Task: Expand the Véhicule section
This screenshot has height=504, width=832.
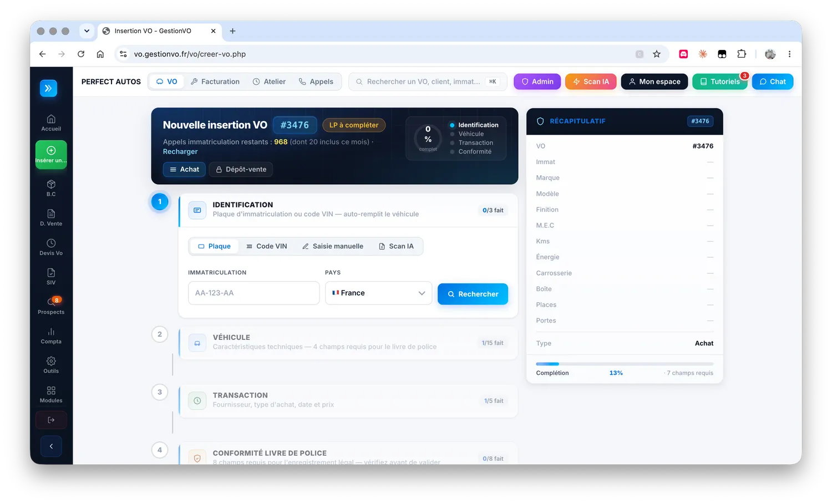Action: point(348,342)
